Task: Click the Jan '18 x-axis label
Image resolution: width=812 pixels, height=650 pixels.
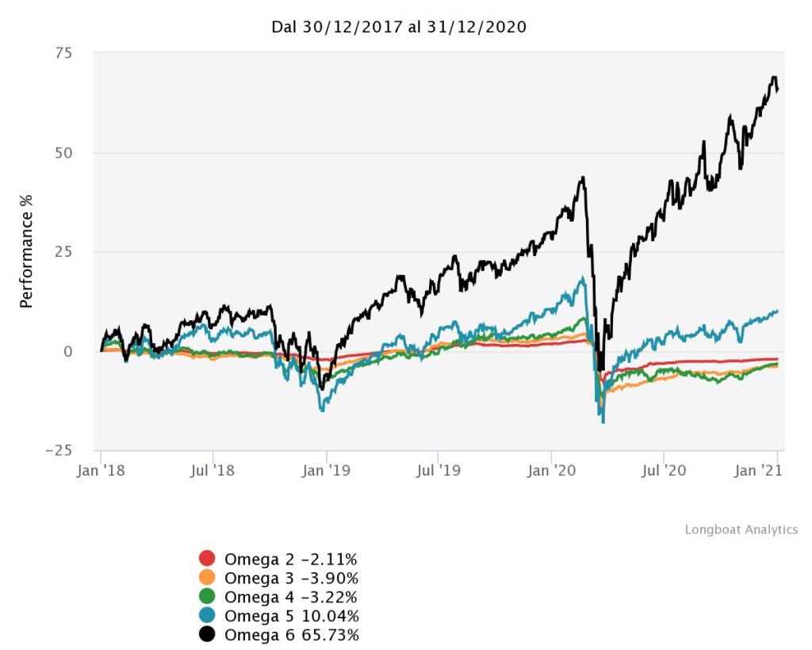Action: (x=101, y=471)
